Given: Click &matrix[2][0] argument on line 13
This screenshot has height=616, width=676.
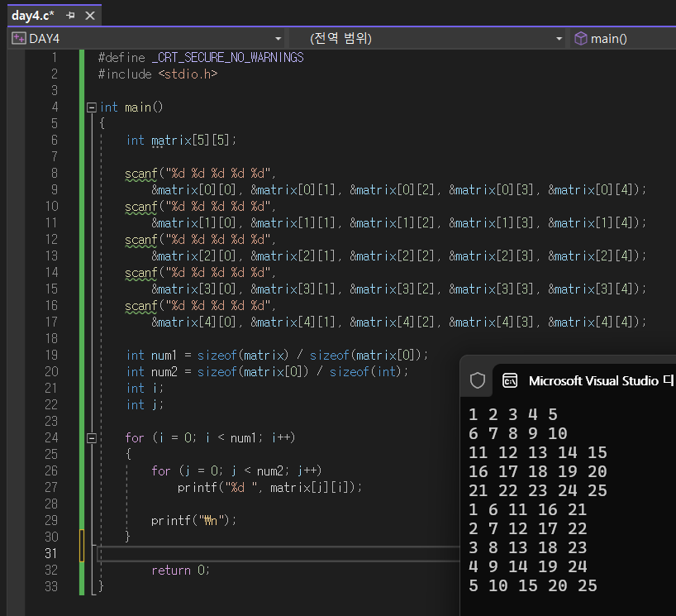Looking at the screenshot, I should click(193, 256).
